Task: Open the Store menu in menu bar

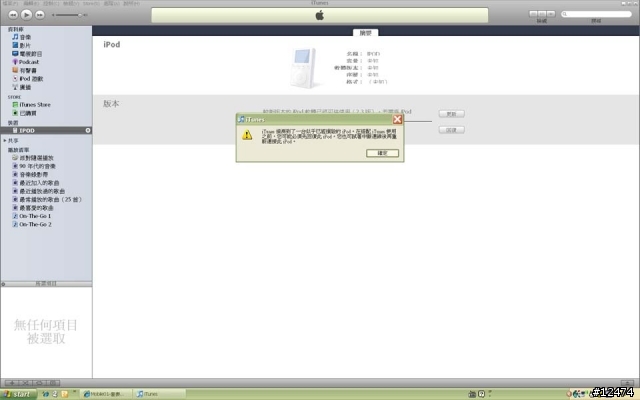Action: tap(91, 3)
